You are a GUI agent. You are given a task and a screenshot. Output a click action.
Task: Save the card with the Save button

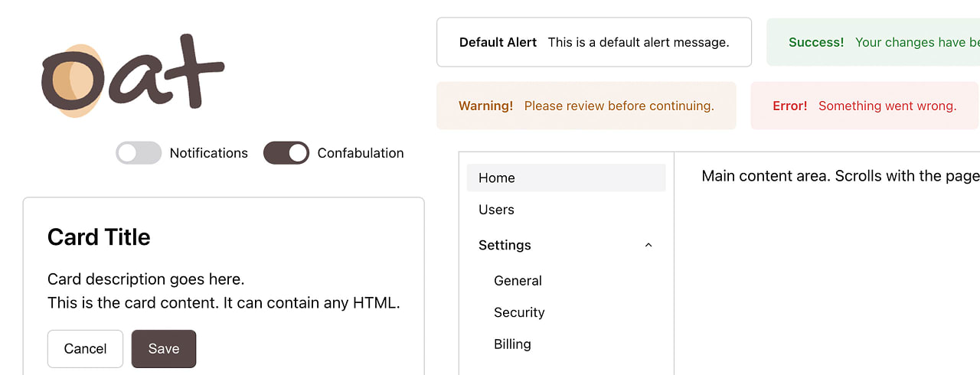point(164,349)
